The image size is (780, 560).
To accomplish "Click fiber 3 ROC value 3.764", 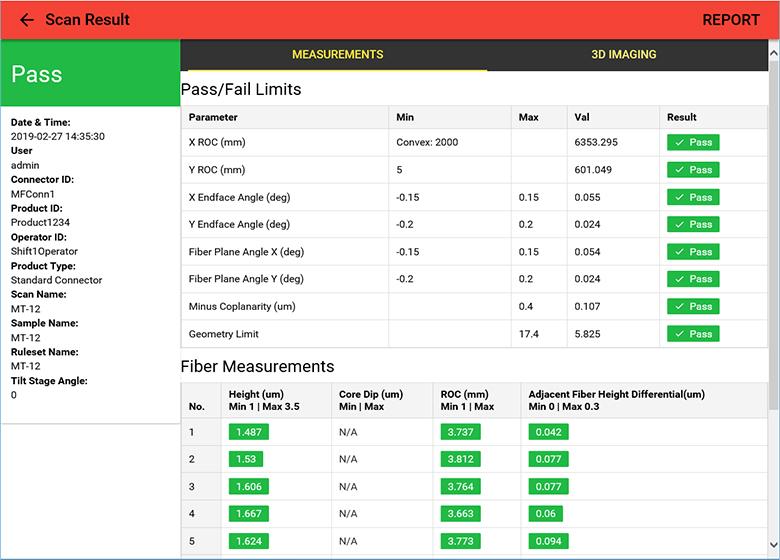I will 461,486.
